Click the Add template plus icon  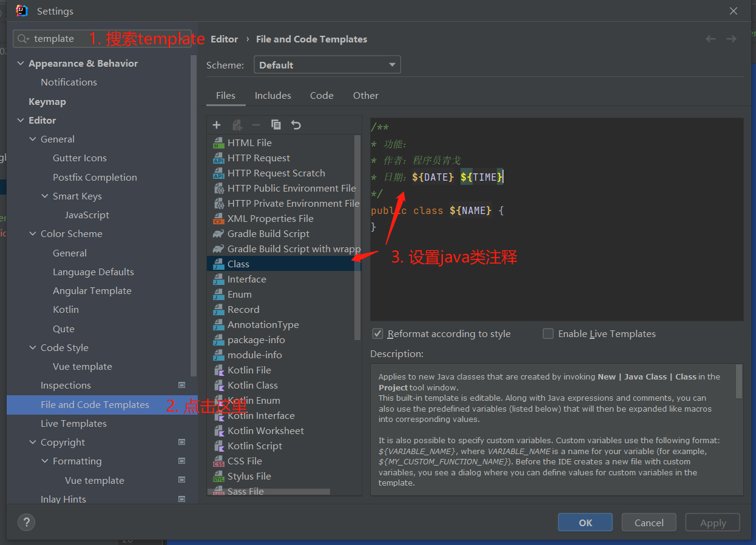(x=217, y=125)
